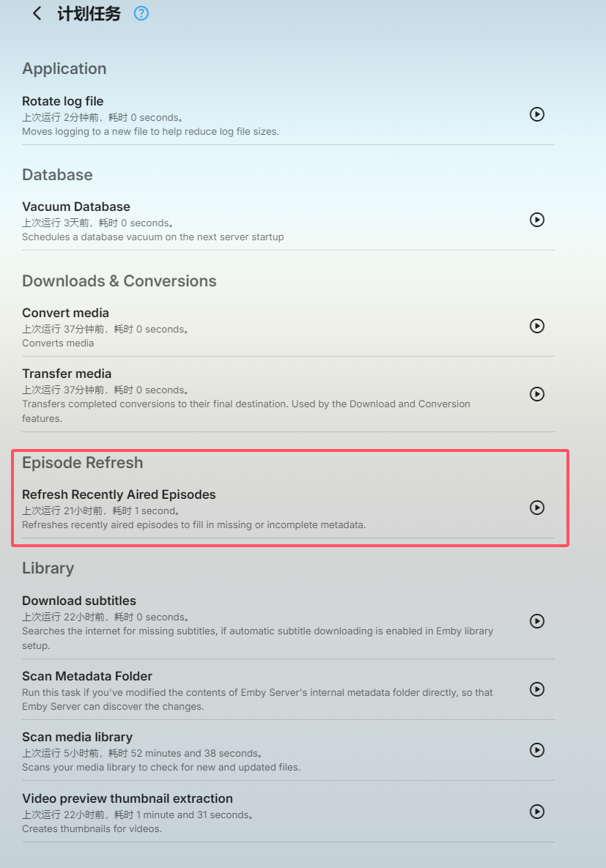606x868 pixels.
Task: Start the Scan media library task
Action: click(x=537, y=750)
